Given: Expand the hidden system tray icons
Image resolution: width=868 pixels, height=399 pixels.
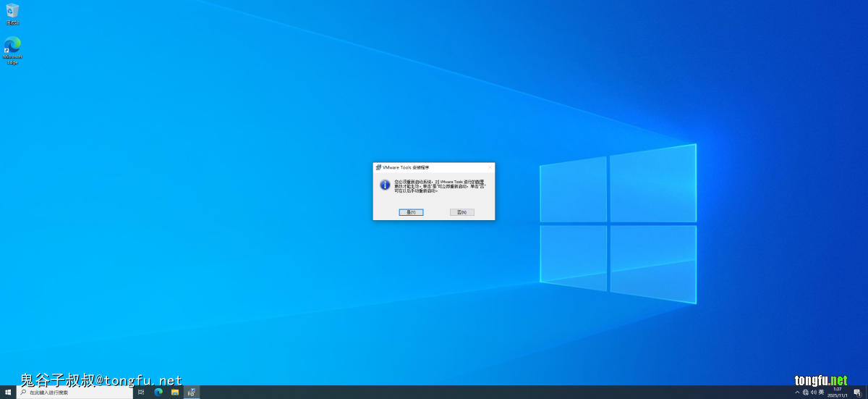Looking at the screenshot, I should [x=797, y=392].
